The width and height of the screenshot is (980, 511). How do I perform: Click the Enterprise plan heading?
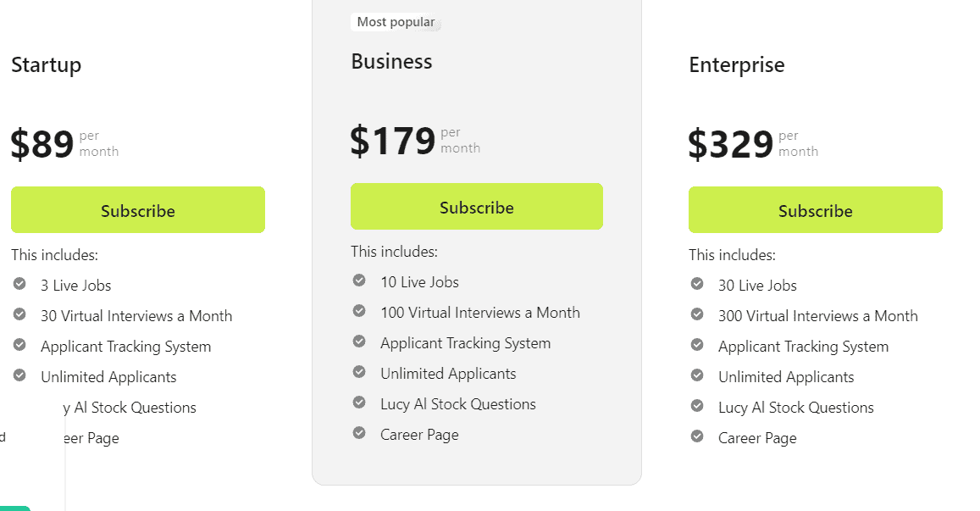pyautogui.click(x=736, y=65)
